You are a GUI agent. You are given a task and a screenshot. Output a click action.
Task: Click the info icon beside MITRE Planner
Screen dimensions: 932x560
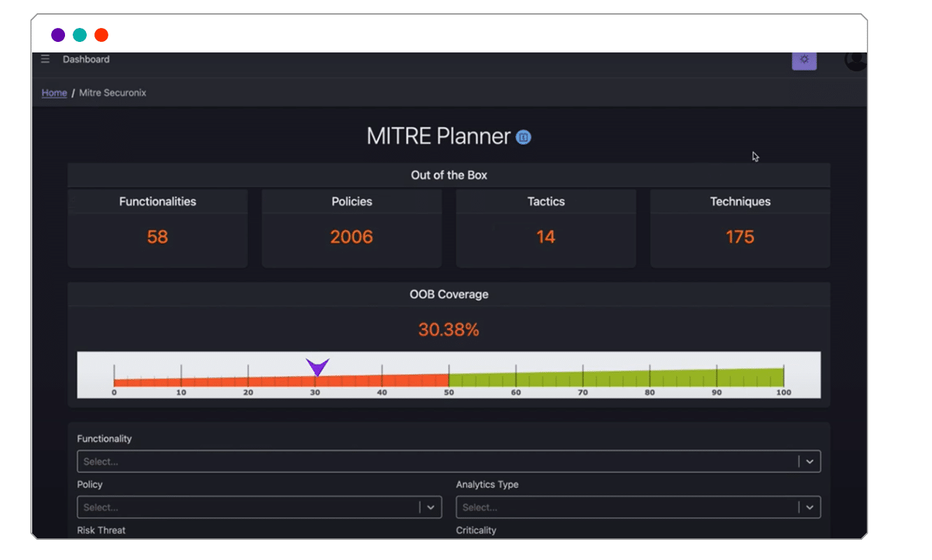pyautogui.click(x=524, y=137)
